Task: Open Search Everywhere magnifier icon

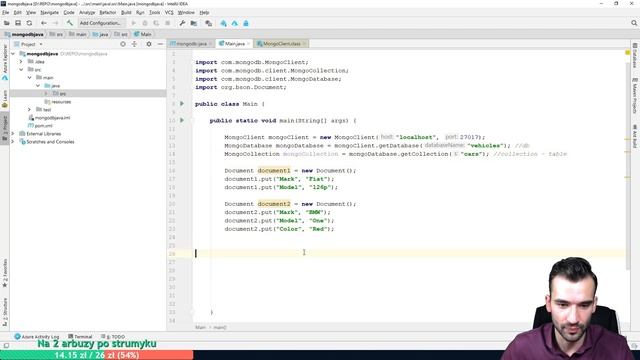Action: (x=634, y=23)
